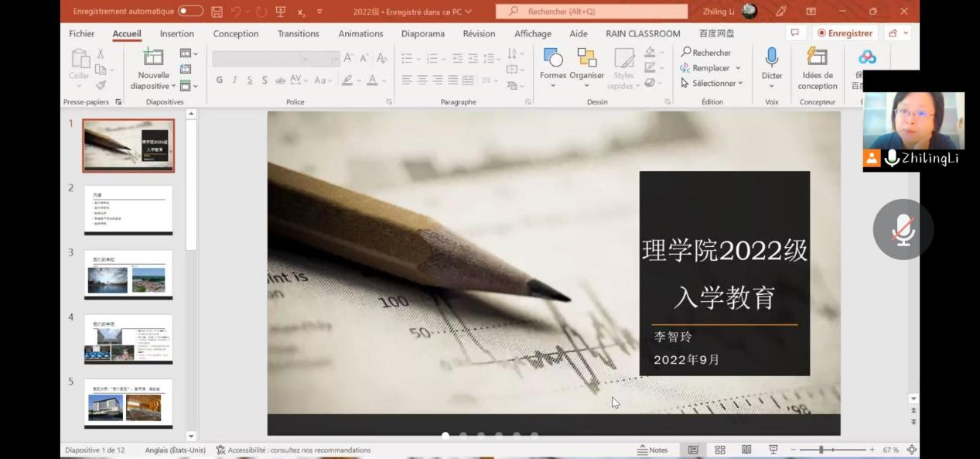Click the Dicter microphone icon

(771, 58)
